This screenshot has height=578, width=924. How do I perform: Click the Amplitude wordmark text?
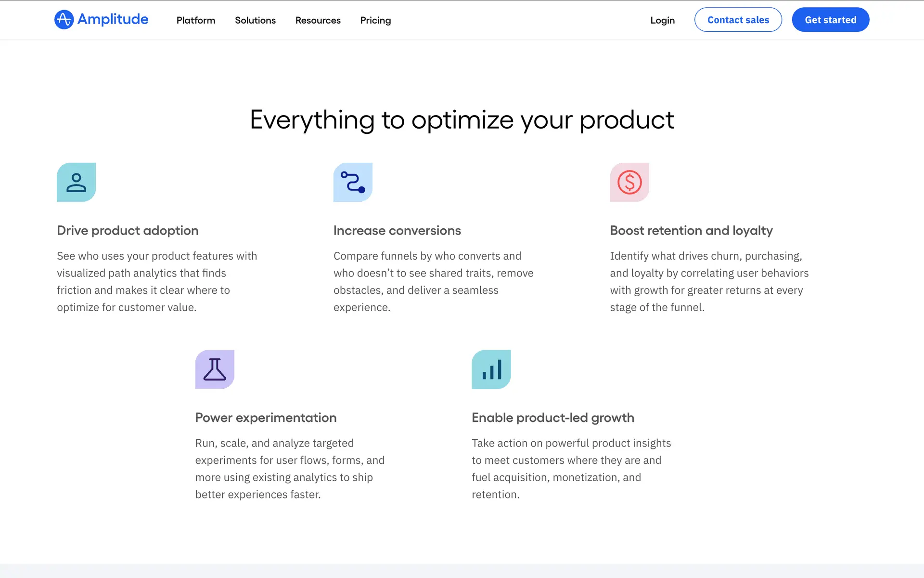[x=113, y=19]
